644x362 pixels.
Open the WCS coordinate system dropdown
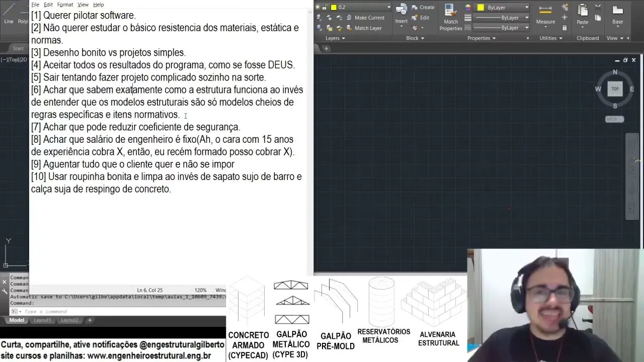pos(614,119)
